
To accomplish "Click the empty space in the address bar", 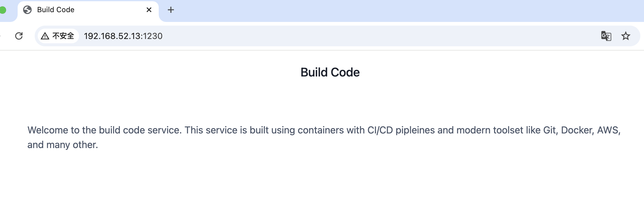I will click(x=365, y=36).
